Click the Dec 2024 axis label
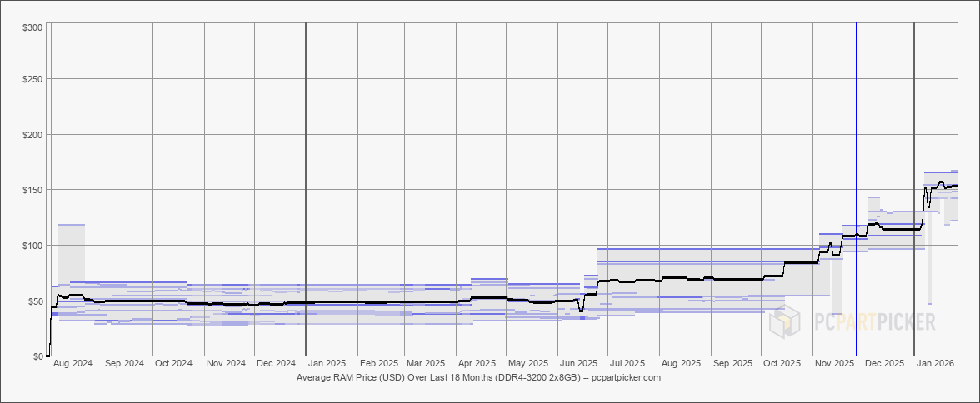The height and width of the screenshot is (403, 980). [276, 363]
